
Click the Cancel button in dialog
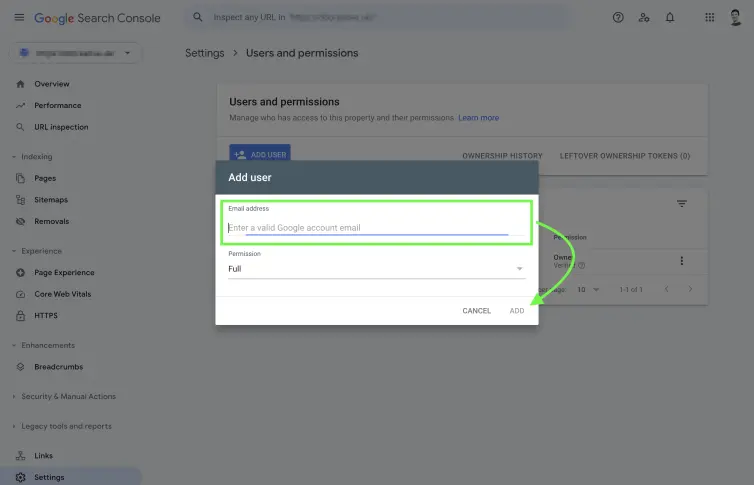pyautogui.click(x=476, y=311)
